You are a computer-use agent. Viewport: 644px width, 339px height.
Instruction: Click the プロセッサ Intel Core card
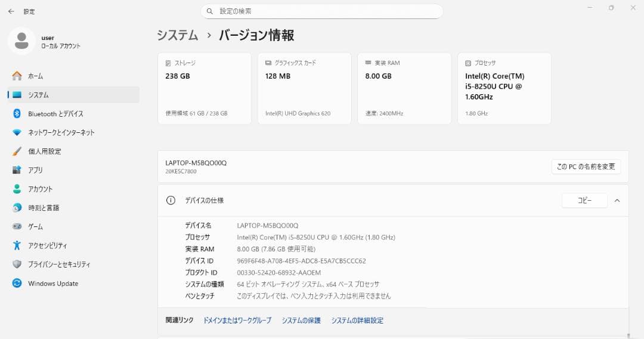504,88
